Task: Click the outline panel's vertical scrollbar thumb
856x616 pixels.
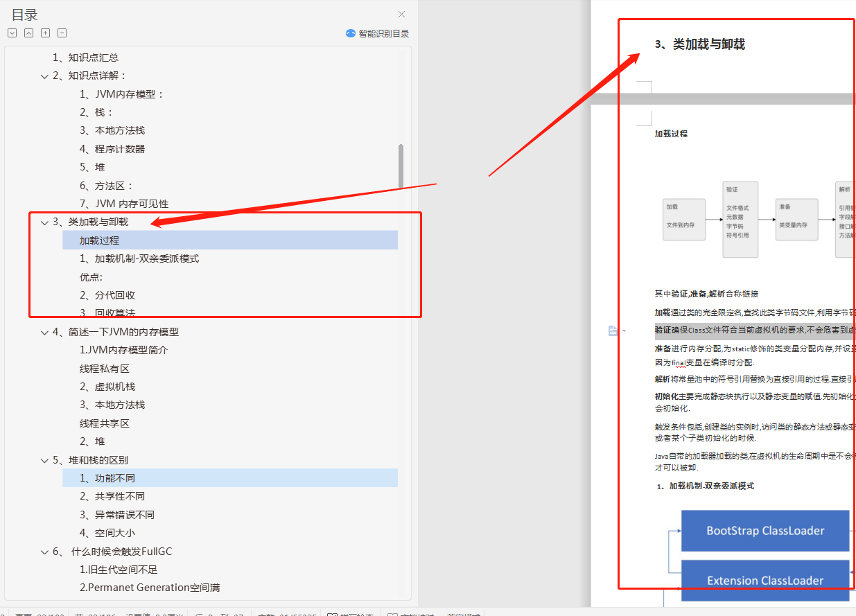Action: click(401, 166)
